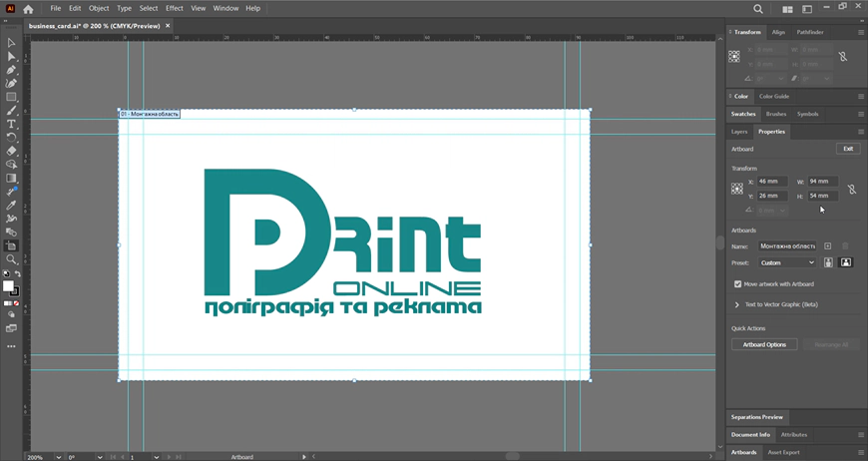Select the Shape Builder tool
Viewport: 868px width, 461px height.
(x=11, y=165)
